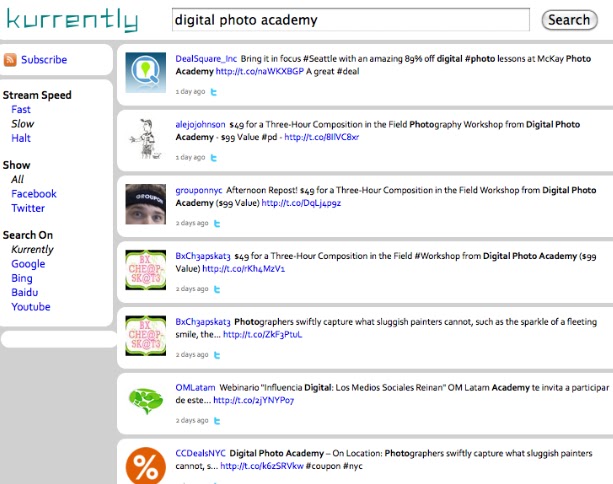Click '2 days ago' on OMLatam post

(192, 420)
